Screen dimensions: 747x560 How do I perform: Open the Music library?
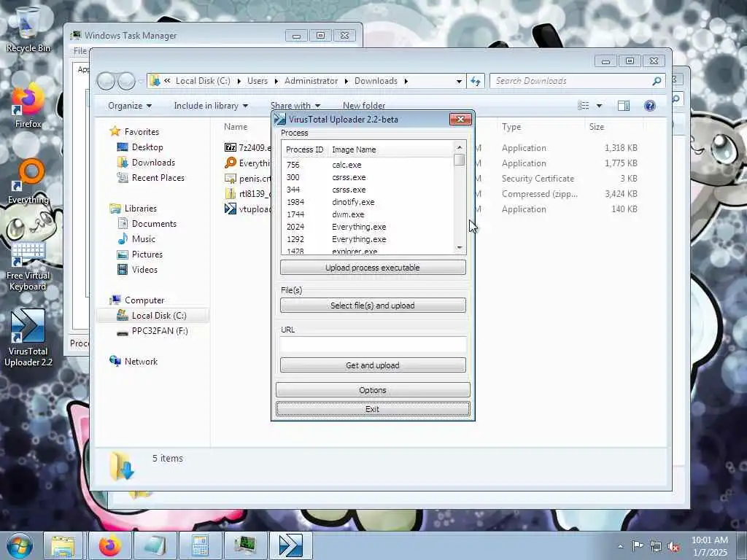[144, 239]
